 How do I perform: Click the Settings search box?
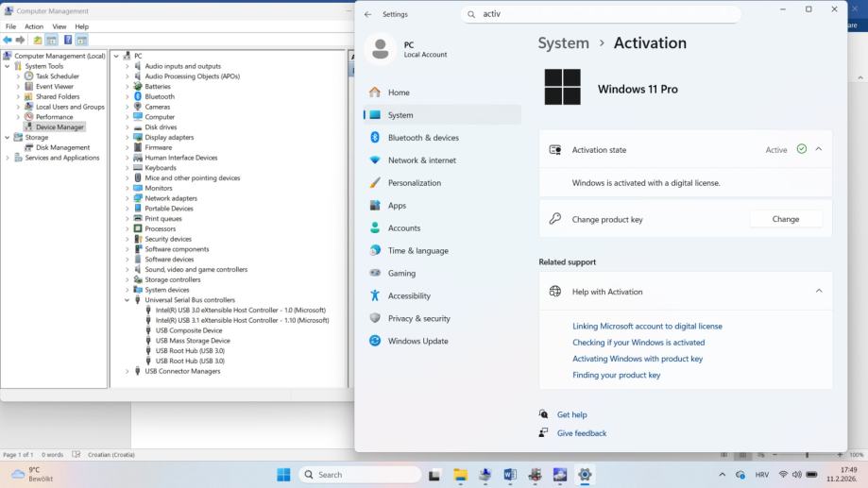click(x=604, y=14)
